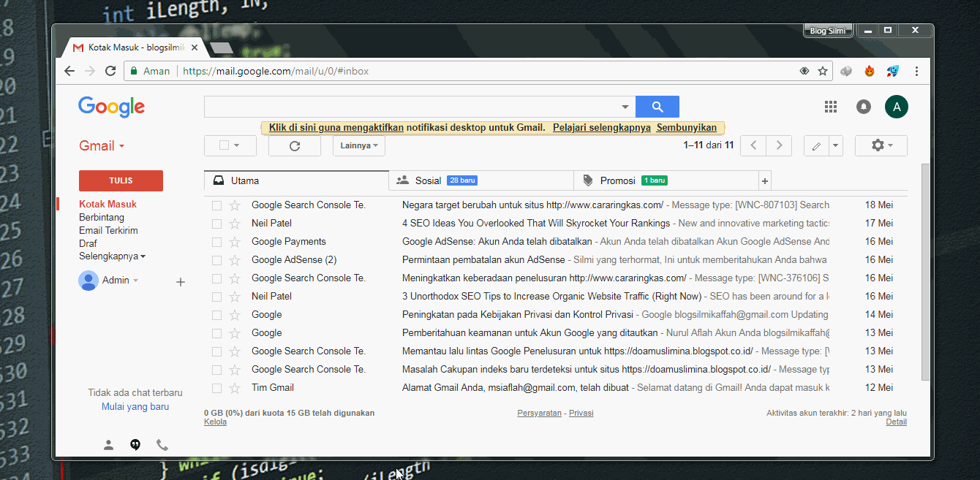Click in the Gmail search field

click(410, 107)
